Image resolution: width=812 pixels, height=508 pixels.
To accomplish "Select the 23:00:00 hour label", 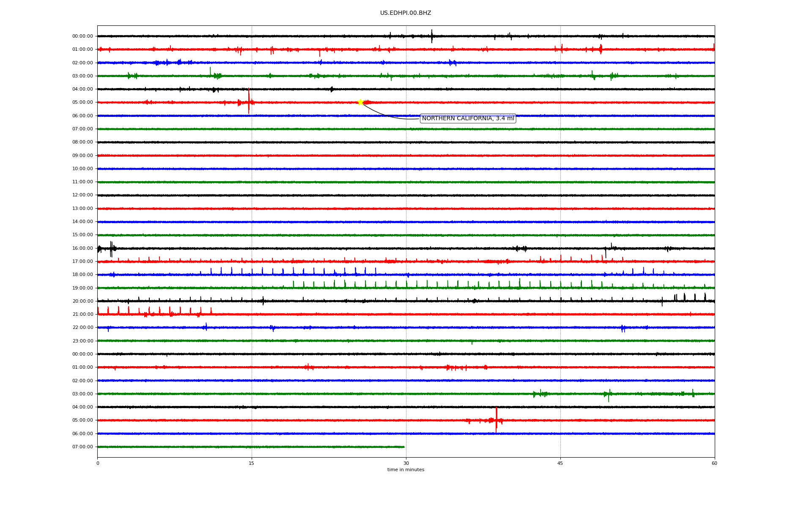I will pos(82,341).
